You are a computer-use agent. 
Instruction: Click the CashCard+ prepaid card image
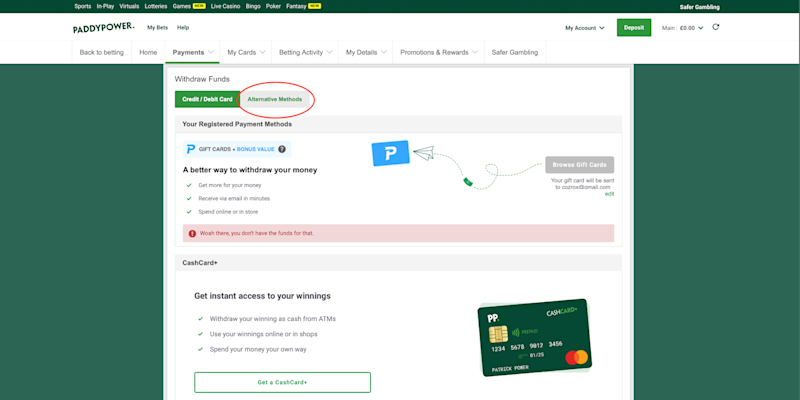(534, 337)
